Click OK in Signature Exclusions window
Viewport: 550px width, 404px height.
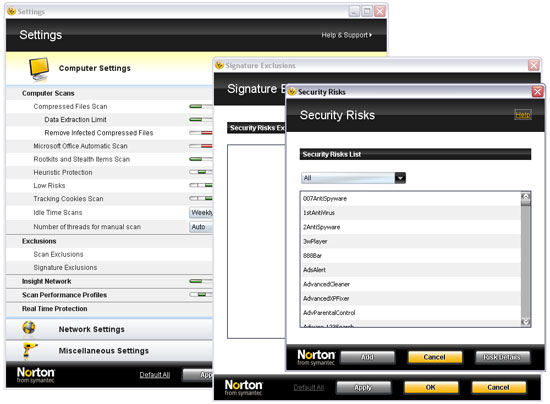[431, 388]
